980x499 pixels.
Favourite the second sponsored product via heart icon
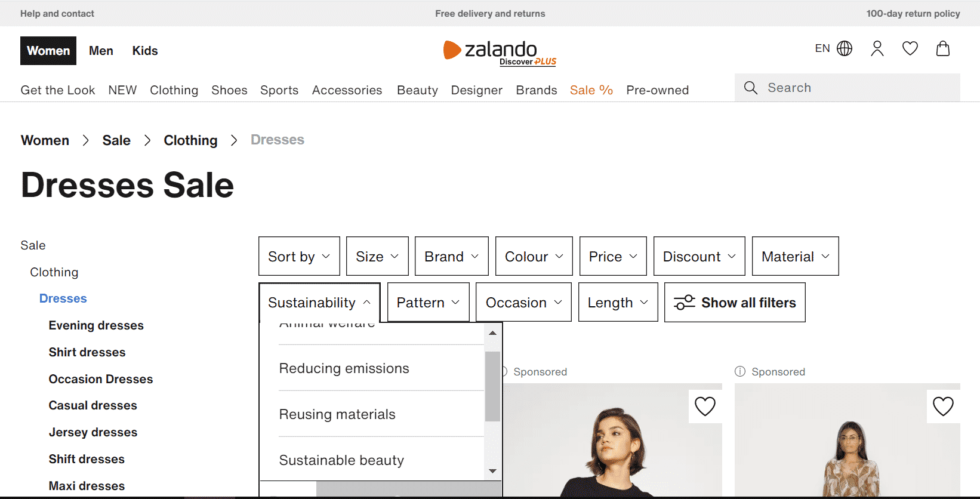pyautogui.click(x=944, y=406)
